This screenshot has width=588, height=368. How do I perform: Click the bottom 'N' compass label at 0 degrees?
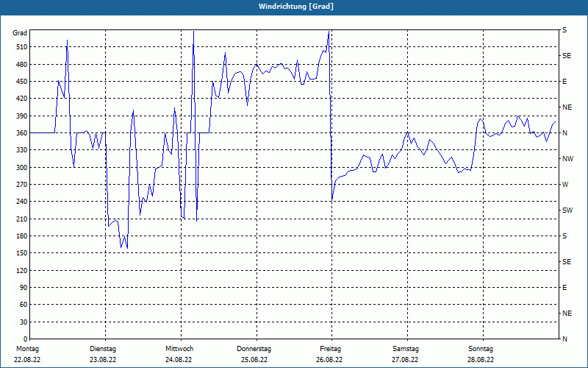click(x=564, y=339)
